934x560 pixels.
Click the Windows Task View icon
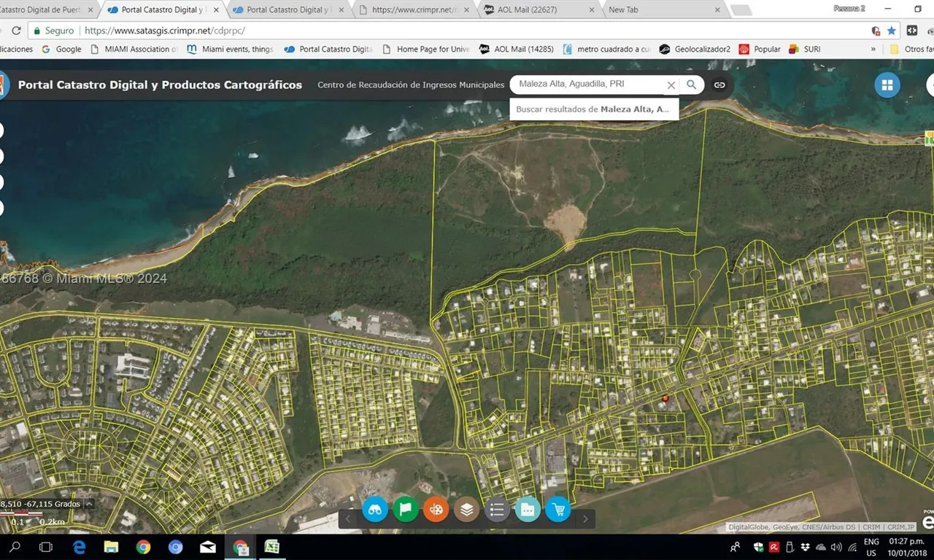(46, 547)
